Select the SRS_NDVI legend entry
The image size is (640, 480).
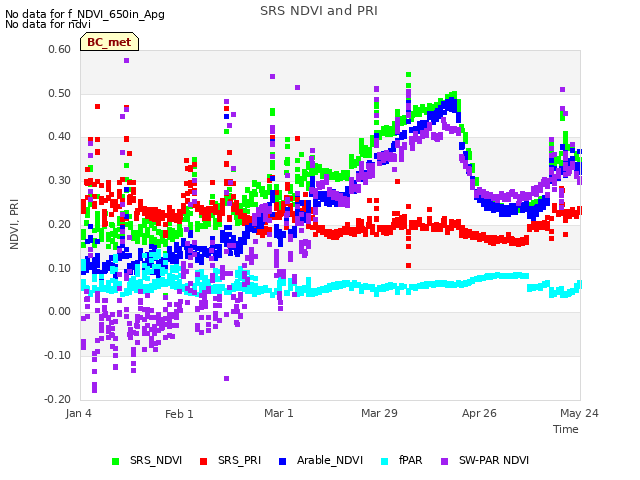147,461
